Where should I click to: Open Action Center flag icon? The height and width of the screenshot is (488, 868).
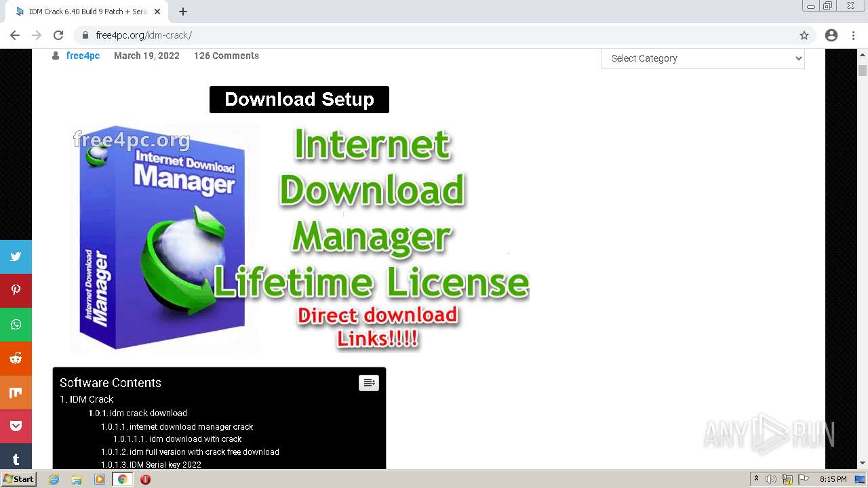[x=804, y=479]
